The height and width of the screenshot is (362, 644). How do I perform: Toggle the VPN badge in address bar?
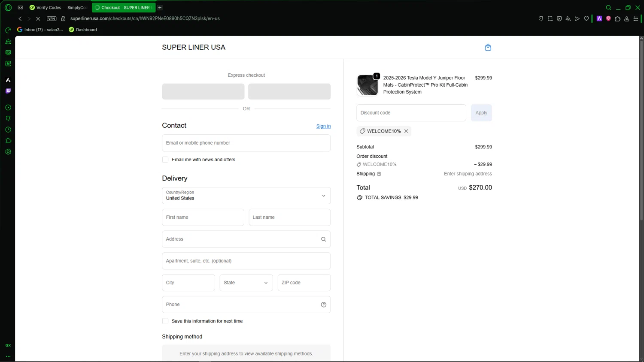(x=52, y=18)
